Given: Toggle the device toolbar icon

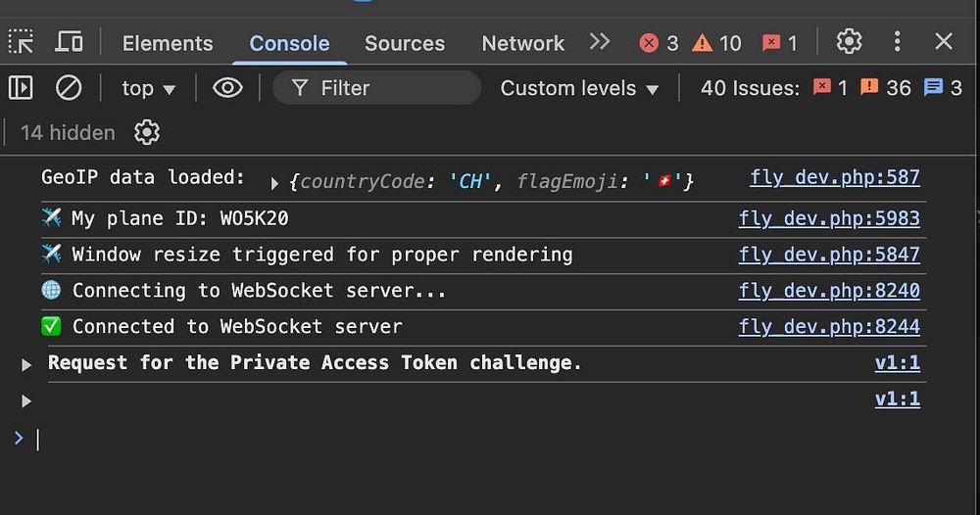Looking at the screenshot, I should pyautogui.click(x=69, y=42).
